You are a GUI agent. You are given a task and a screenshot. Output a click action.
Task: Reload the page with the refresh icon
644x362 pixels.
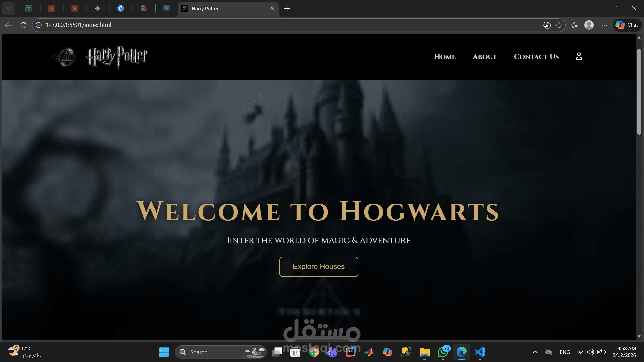[23, 25]
